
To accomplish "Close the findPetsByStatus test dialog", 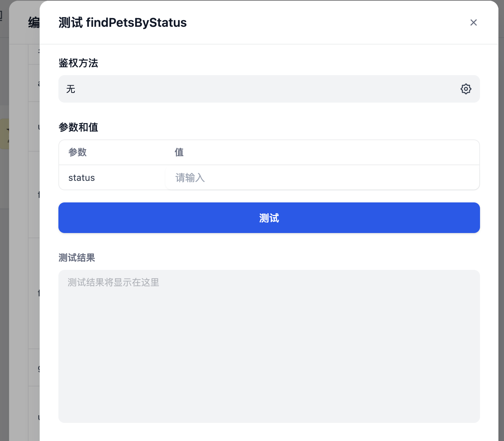I will pos(473,23).
